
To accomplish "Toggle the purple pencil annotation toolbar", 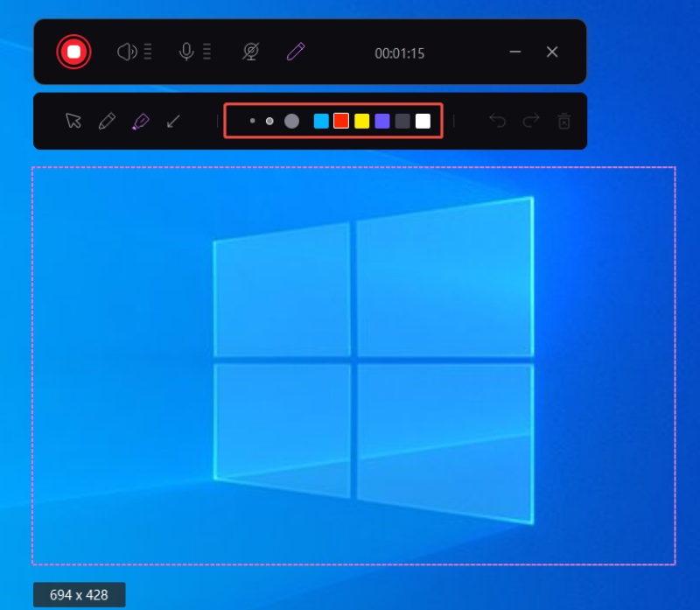I will click(296, 53).
